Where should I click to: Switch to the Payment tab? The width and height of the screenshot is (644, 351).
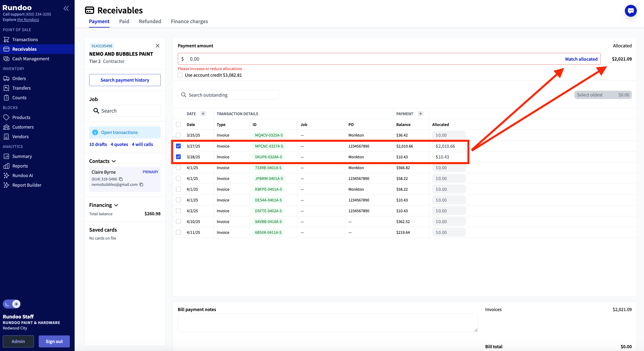99,21
